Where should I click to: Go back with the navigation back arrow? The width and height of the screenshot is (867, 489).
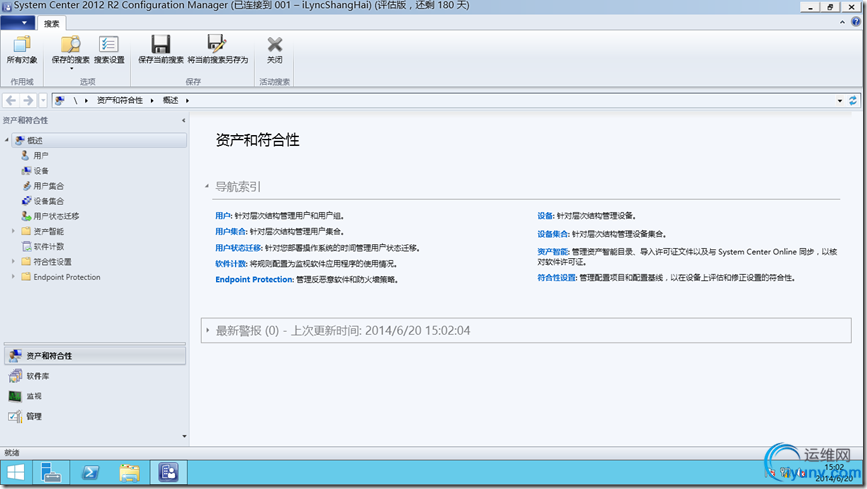[x=11, y=100]
